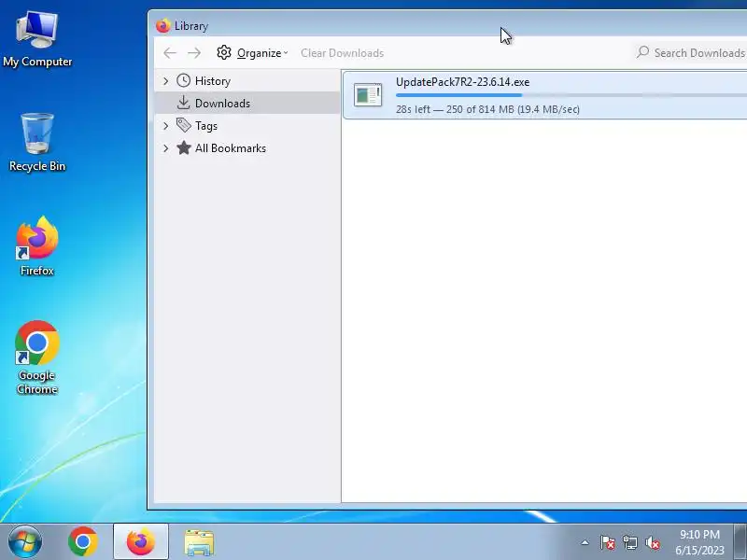The height and width of the screenshot is (560, 747).
Task: Open the clock showing 9:10 PM
Action: 699,542
